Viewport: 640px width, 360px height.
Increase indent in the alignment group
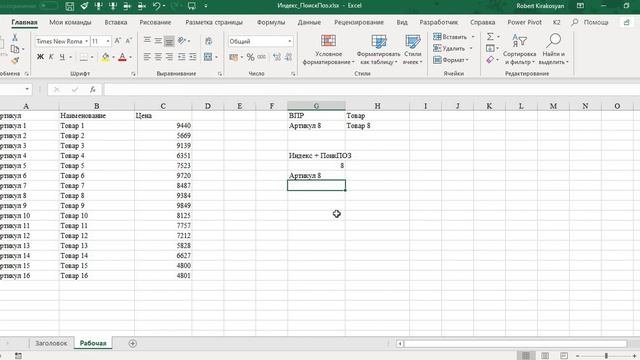tap(193, 57)
